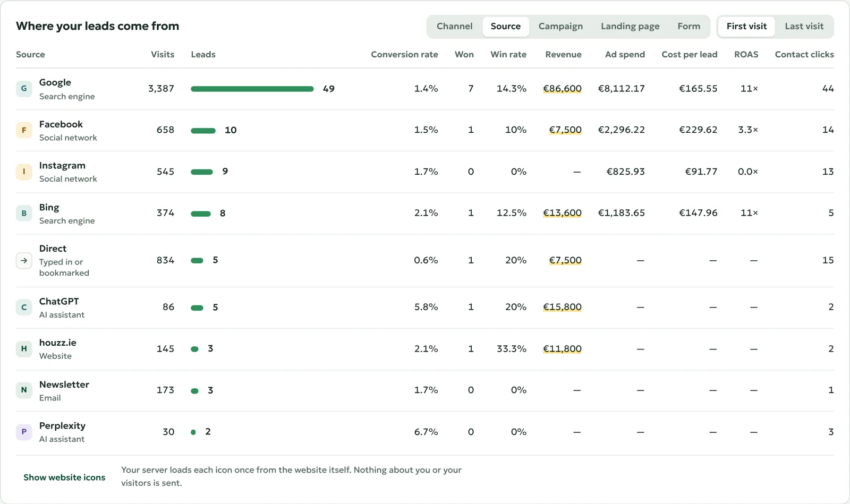The width and height of the screenshot is (850, 504).
Task: Click the Conversion rate column header
Action: [404, 55]
